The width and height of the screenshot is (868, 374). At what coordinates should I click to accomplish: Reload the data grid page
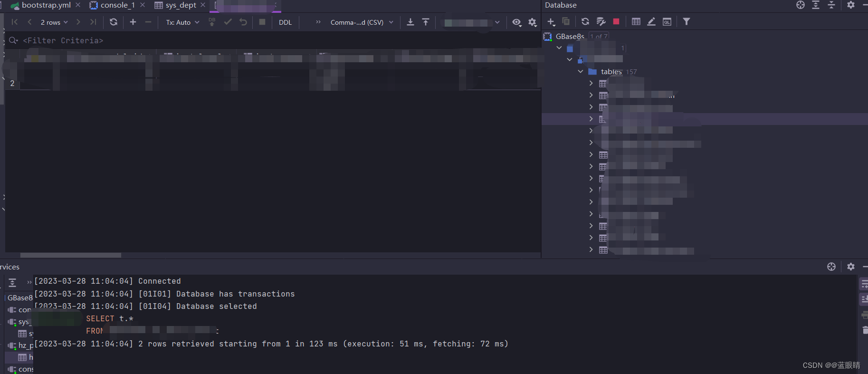pyautogui.click(x=114, y=22)
